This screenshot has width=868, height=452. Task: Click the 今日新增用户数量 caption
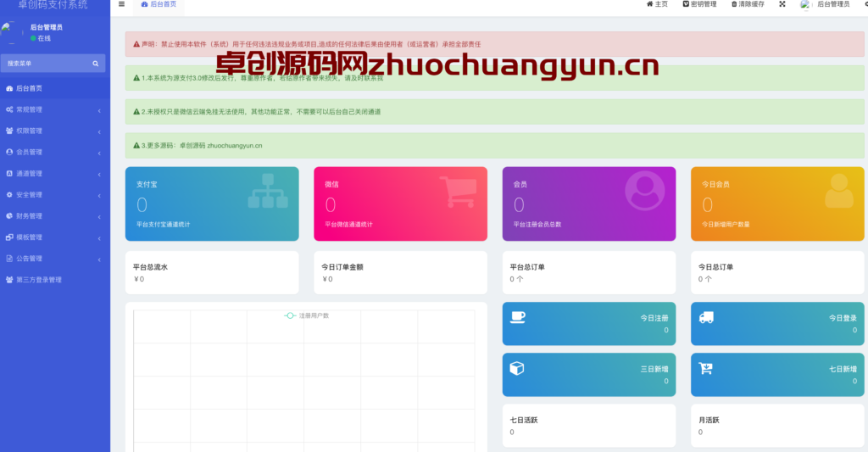pos(726,225)
